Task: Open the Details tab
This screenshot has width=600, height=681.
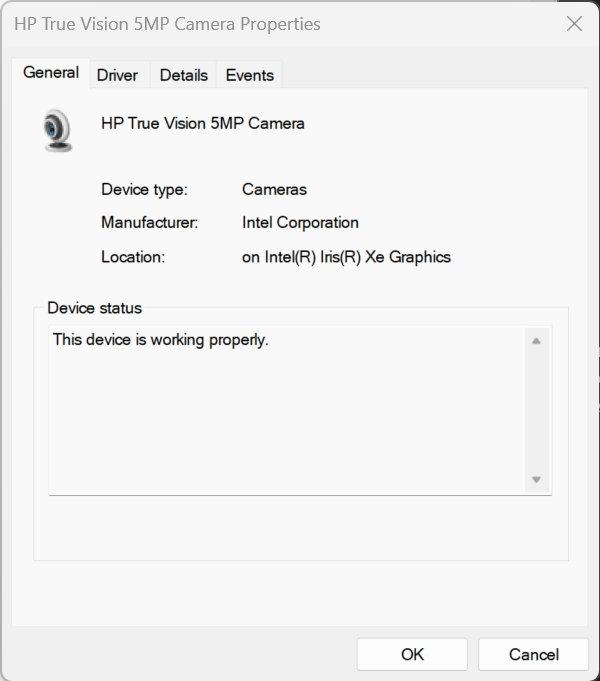Action: click(183, 75)
